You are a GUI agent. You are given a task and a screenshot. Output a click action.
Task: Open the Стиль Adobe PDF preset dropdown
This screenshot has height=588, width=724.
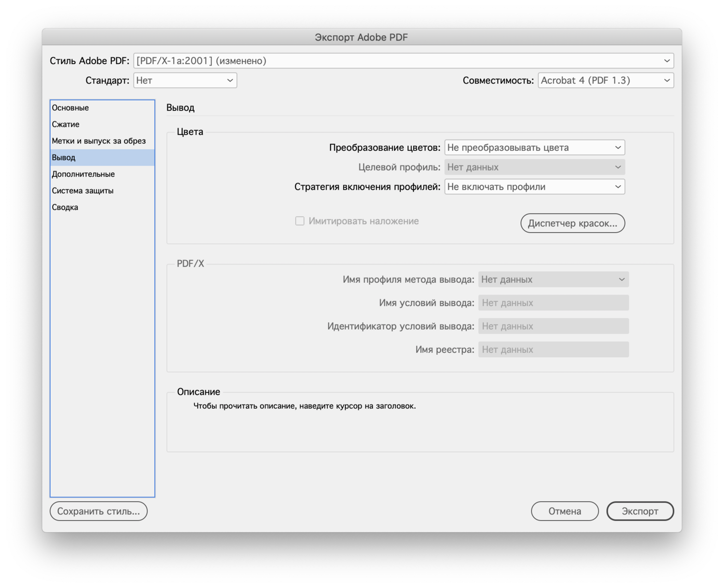coord(404,61)
